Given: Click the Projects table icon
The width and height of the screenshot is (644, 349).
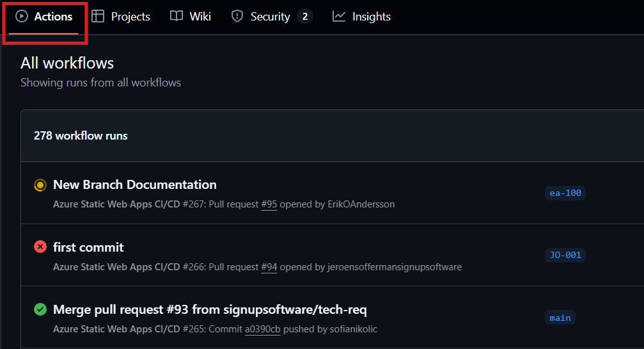Looking at the screenshot, I should click(98, 17).
